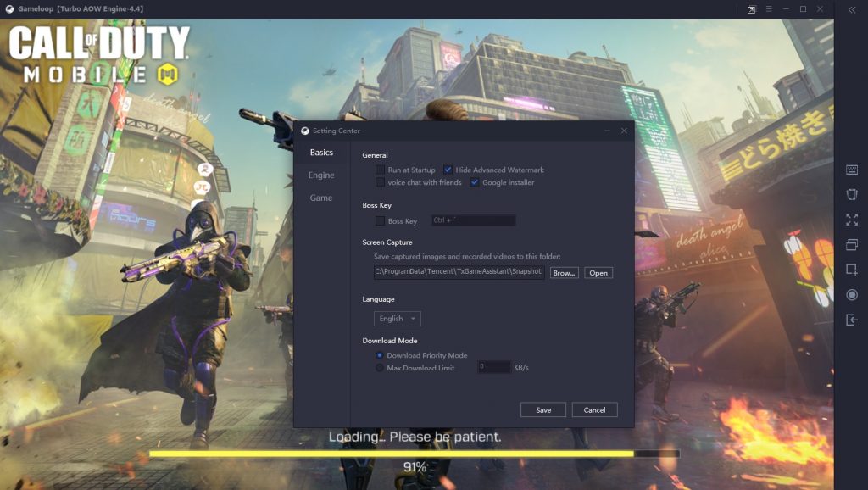868x490 pixels.
Task: Click the exit arrow icon in sidebar
Action: (x=852, y=320)
